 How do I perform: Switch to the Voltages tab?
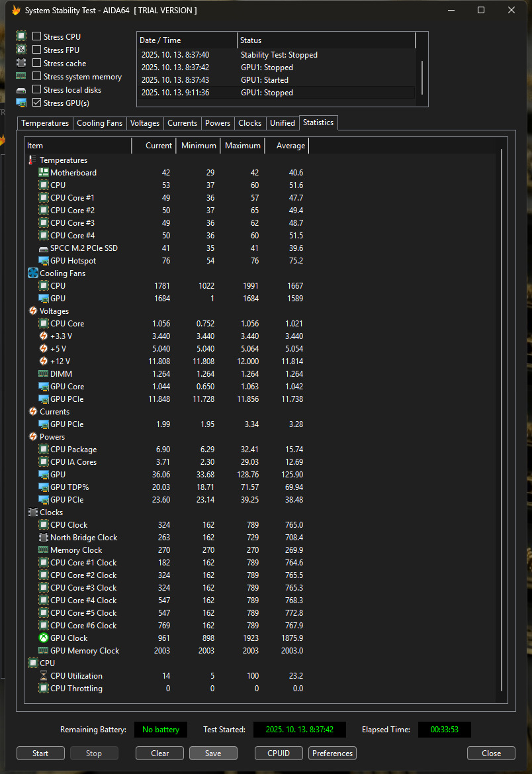pyautogui.click(x=145, y=123)
